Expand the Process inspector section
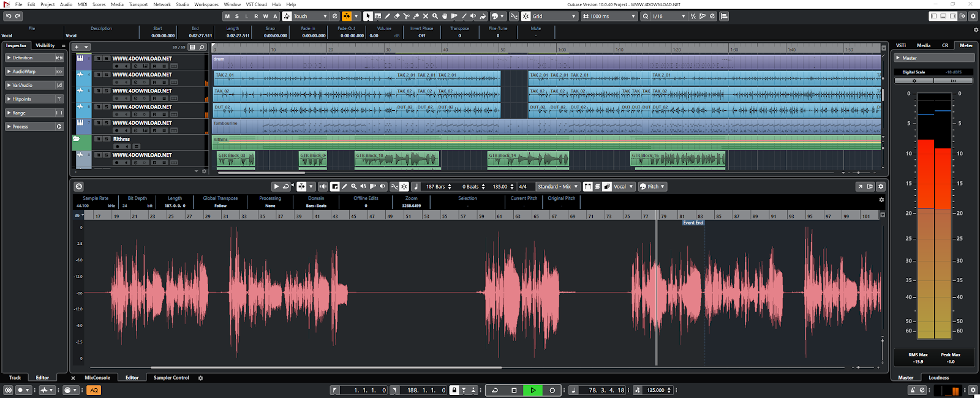980x398 pixels. point(34,127)
